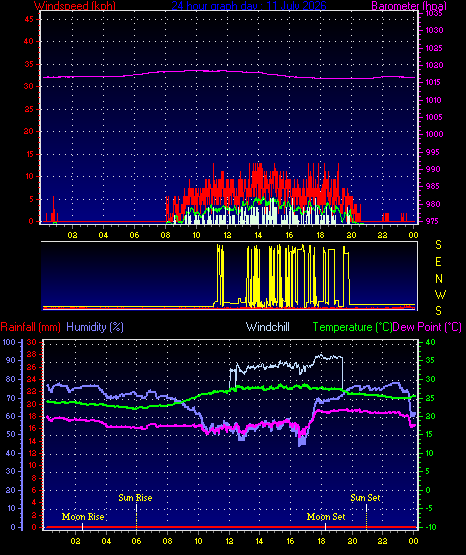Click the "Moon Set" marker label
The width and height of the screenshot is (466, 555).
tap(326, 517)
